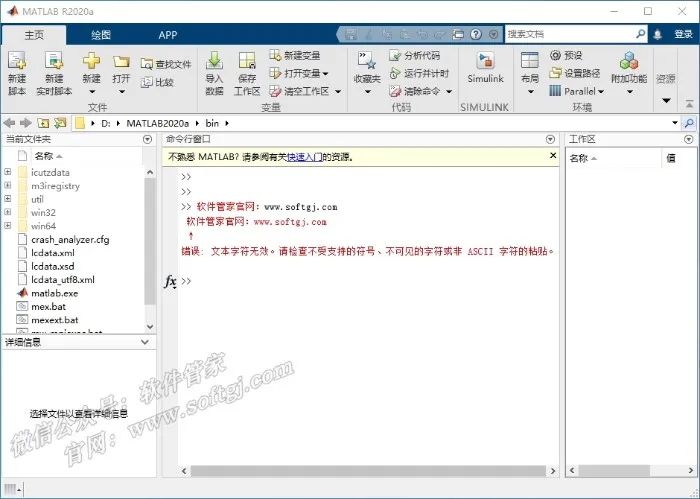The image size is (700, 499).
Task: Open Workspace panel actions dropdown
Action: point(688,140)
